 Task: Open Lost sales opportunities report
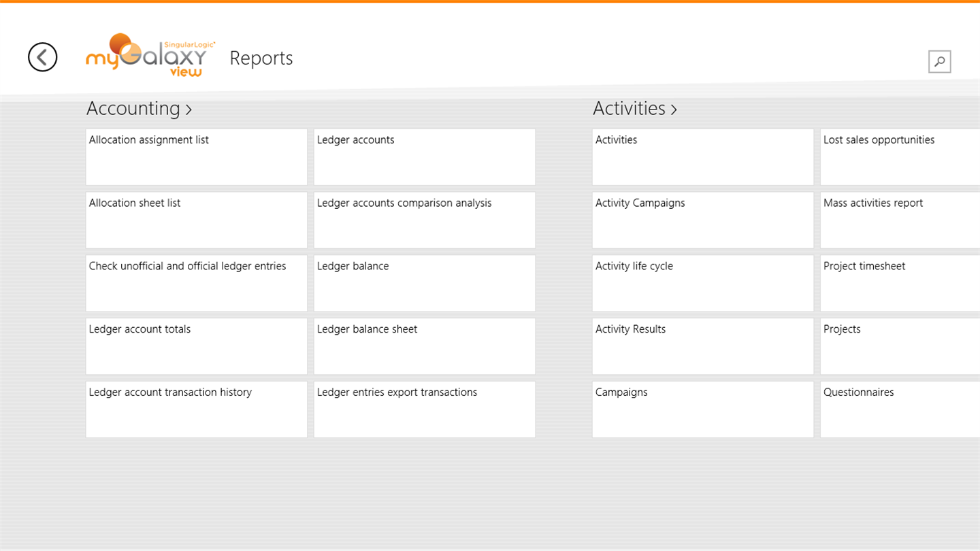[900, 156]
